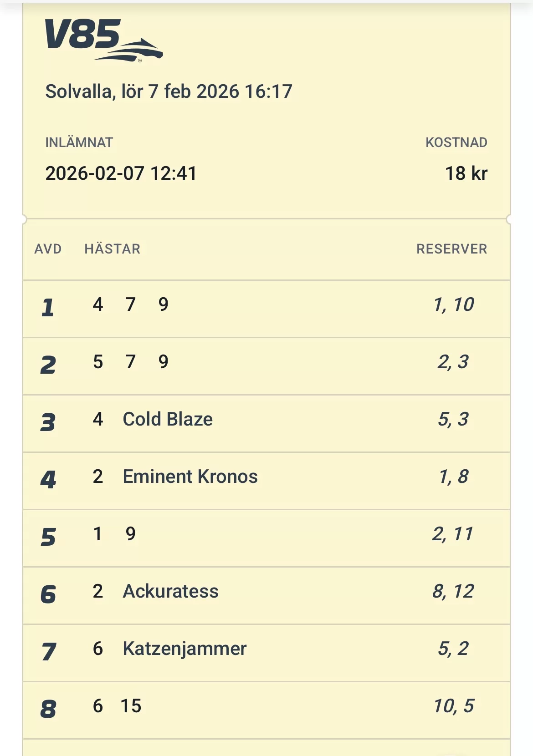
Task: Click the V85 horse logo
Action: [103, 41]
